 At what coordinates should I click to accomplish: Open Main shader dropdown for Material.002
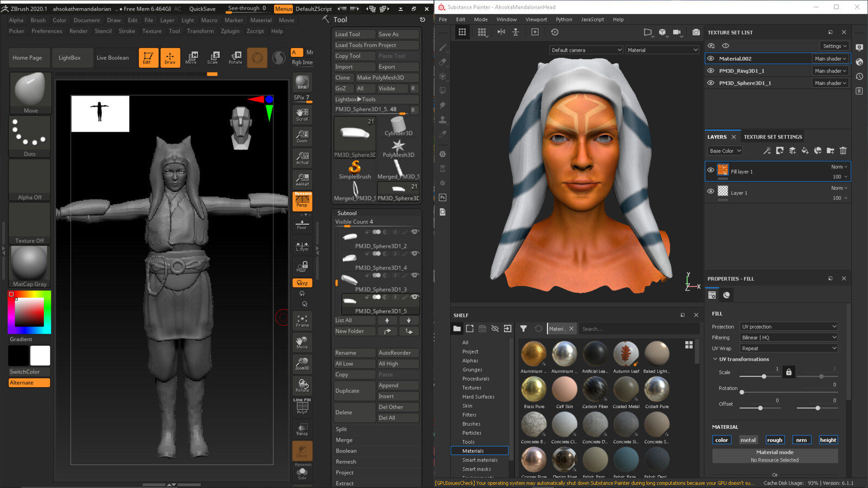(x=830, y=59)
